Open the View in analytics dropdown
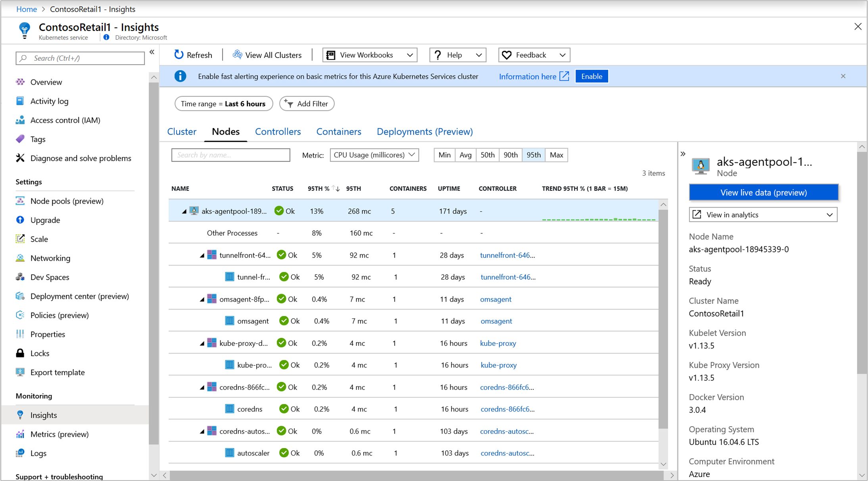Viewport: 868px width, 481px height. [x=763, y=215]
